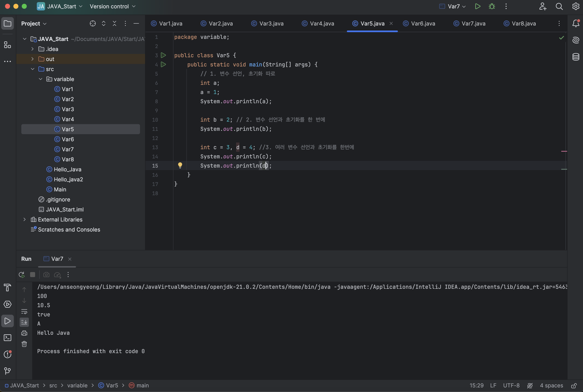Expand the out folder in project tree
Screen dimensions: 583x392
click(x=33, y=59)
